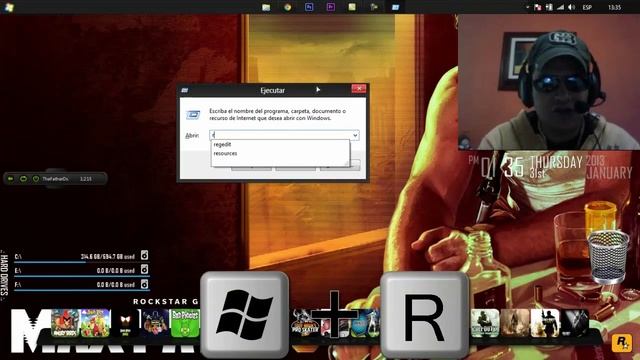Screen dimensions: 640x360
Task: Click the E:\ drive label
Action: click(18, 271)
